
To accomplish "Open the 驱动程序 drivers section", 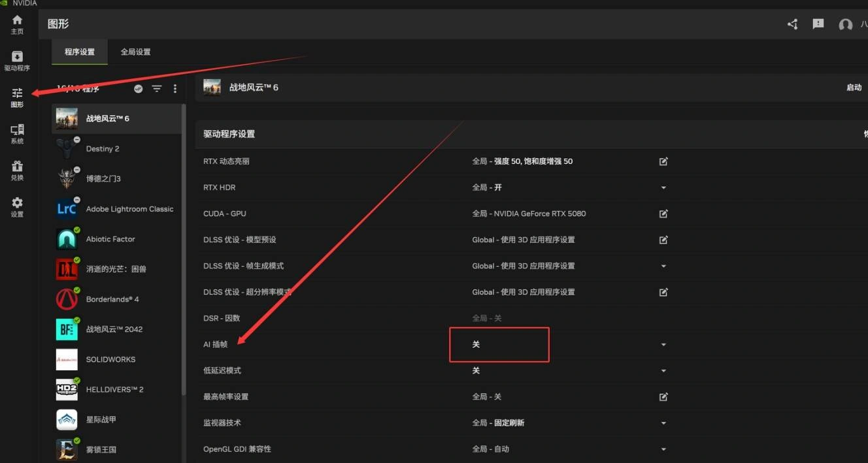I will 17,61.
